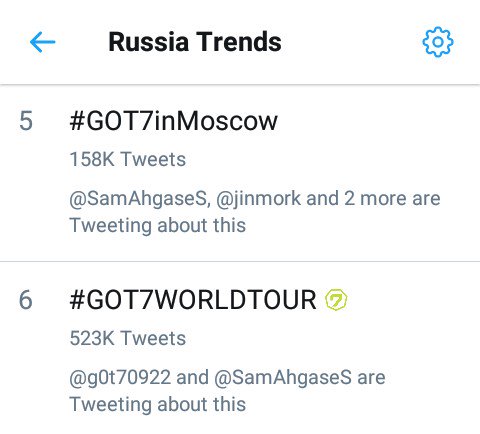Viewport: 480px width, 434px height.
Task: Tap the word Tweets beside 158K
Action: (153, 159)
